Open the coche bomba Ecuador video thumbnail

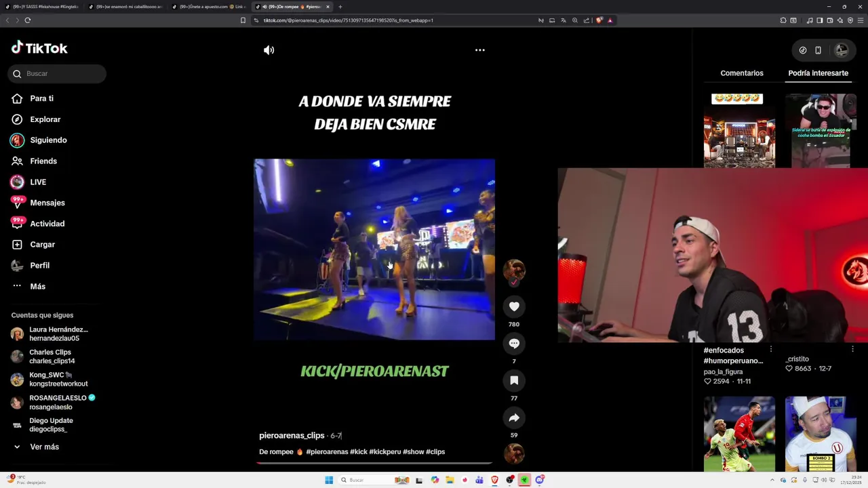click(821, 130)
